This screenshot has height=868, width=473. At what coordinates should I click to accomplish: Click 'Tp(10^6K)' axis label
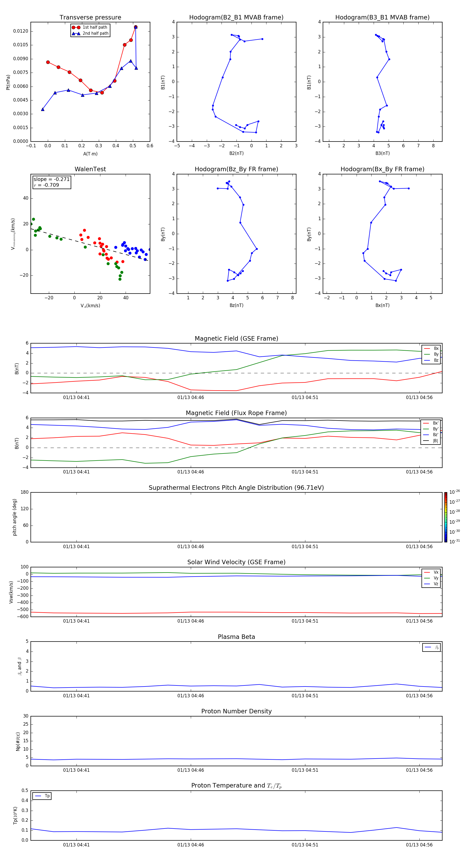click(x=15, y=815)
